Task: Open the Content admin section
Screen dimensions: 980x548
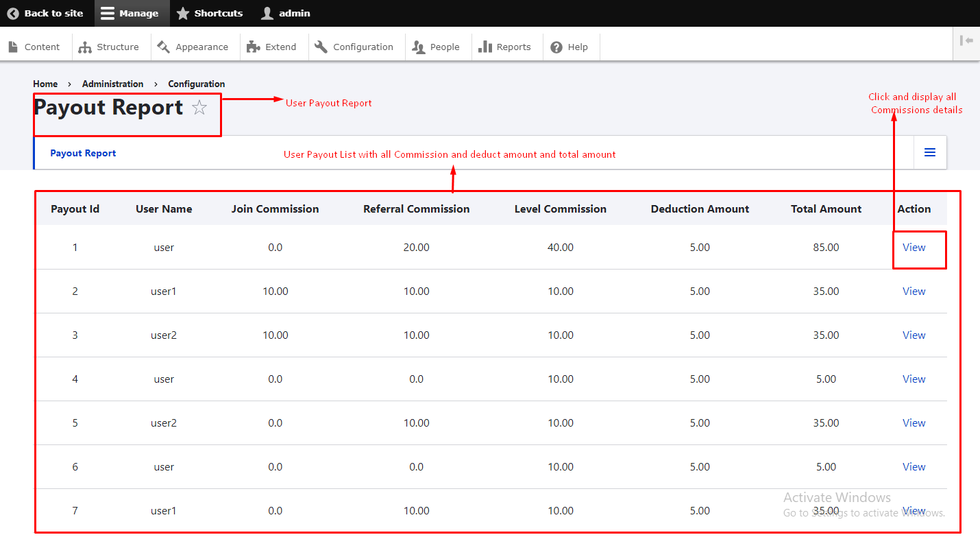Action: pos(35,47)
